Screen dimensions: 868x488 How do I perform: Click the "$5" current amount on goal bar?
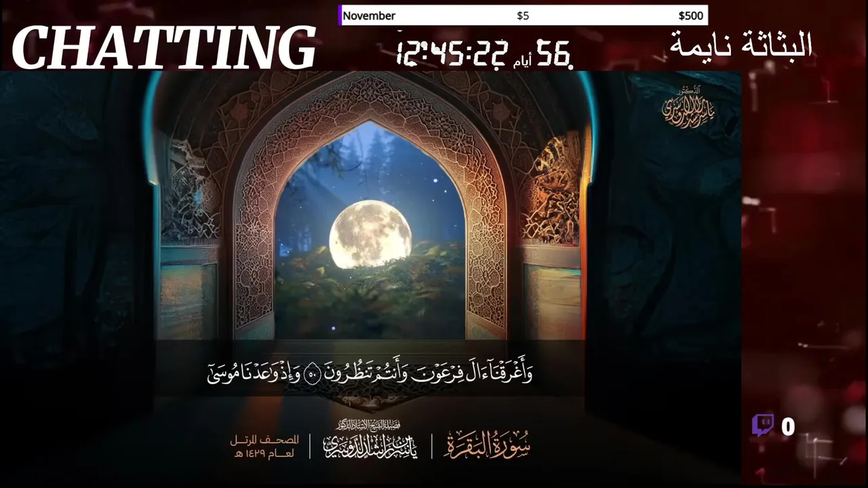(523, 16)
